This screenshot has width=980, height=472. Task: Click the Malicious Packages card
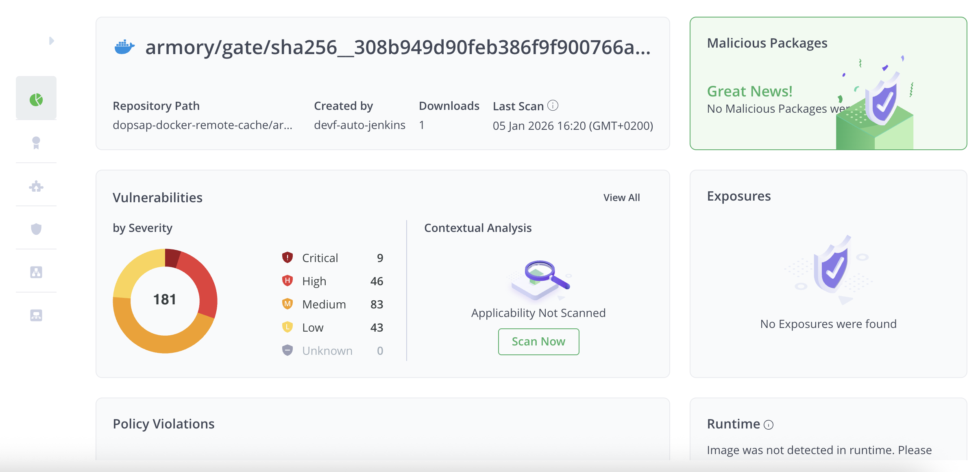click(x=828, y=83)
